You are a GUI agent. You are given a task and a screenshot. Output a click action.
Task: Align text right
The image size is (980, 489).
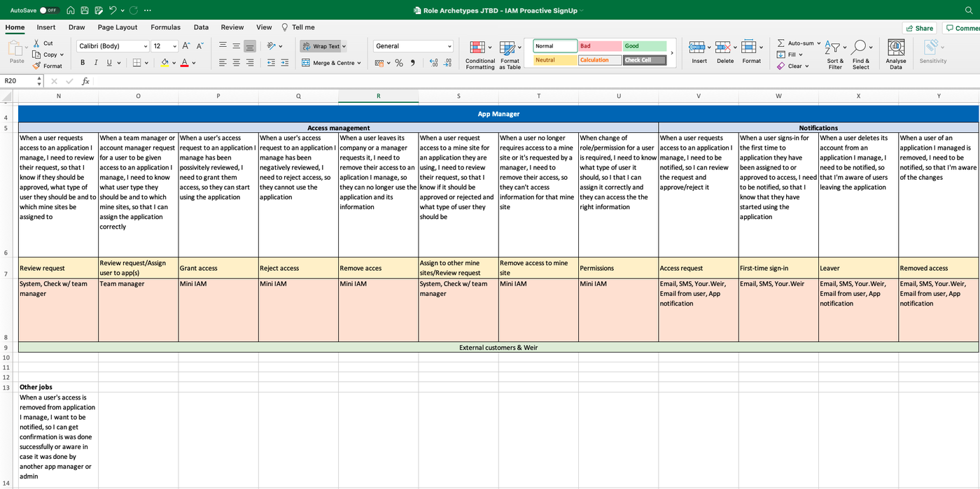click(x=249, y=62)
